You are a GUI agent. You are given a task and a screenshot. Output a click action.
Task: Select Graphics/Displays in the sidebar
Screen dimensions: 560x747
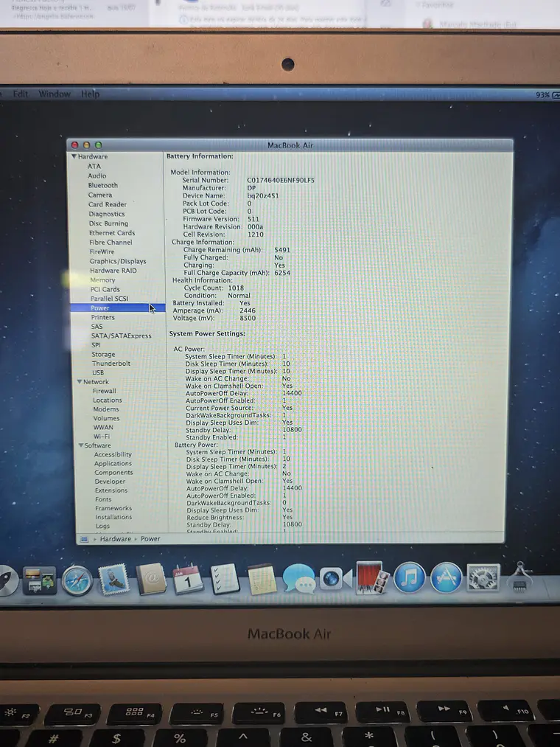click(118, 261)
